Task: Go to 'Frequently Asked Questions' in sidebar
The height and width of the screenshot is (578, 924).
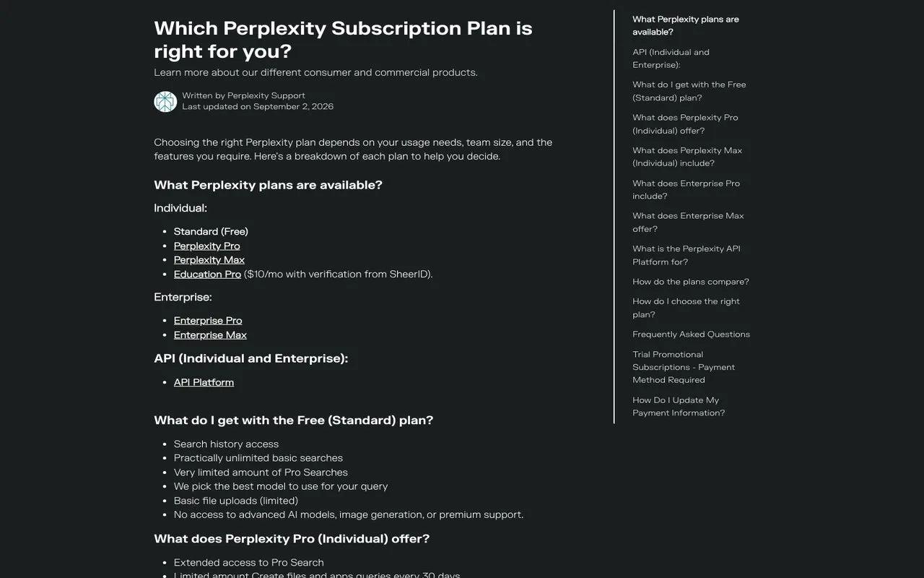Action: 691,334
